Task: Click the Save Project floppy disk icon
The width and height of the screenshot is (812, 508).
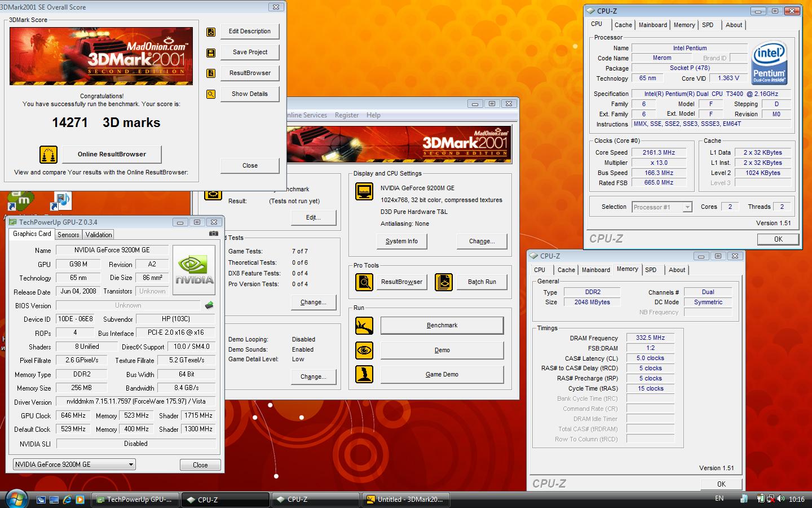Action: 211,53
